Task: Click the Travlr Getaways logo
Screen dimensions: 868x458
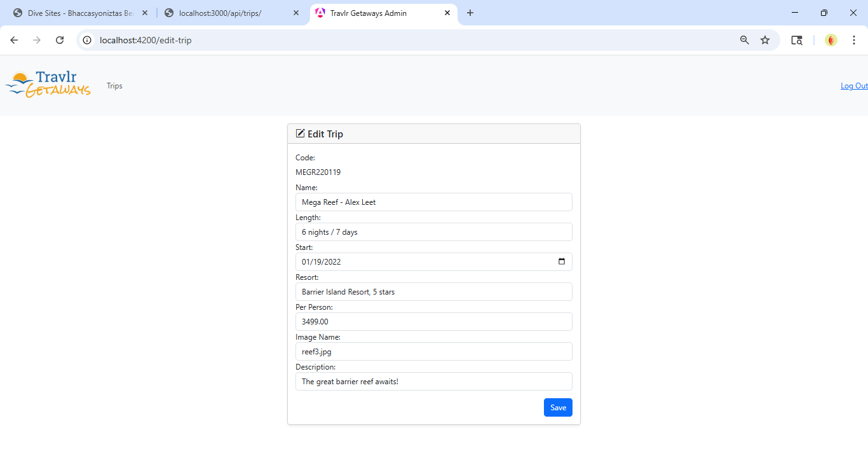Action: click(48, 85)
